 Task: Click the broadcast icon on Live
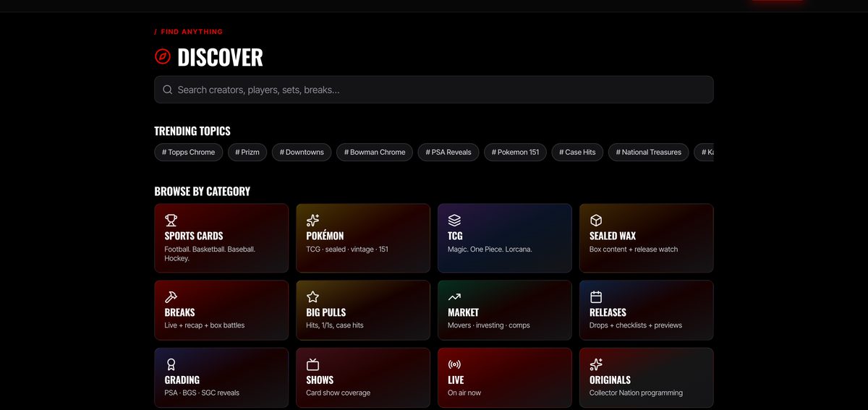pyautogui.click(x=454, y=364)
